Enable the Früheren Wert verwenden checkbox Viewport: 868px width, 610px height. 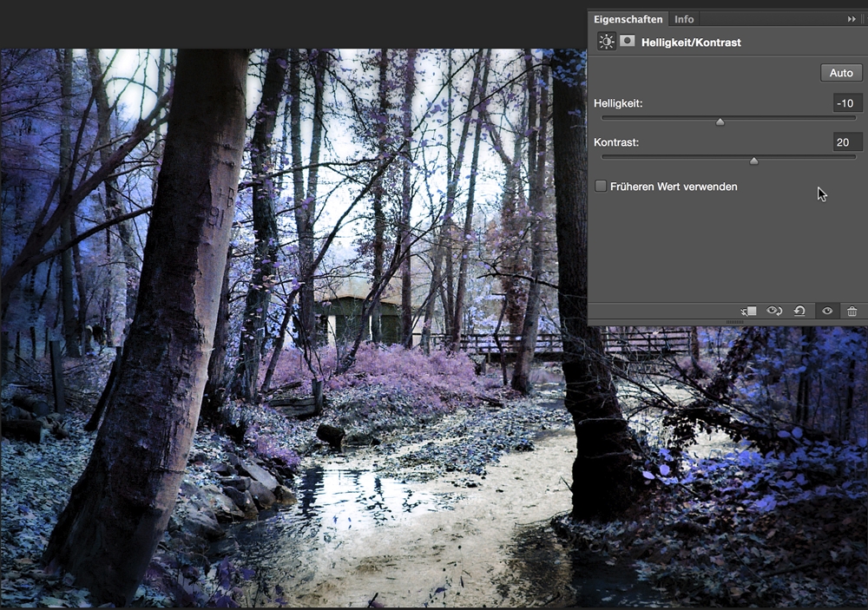tap(601, 186)
